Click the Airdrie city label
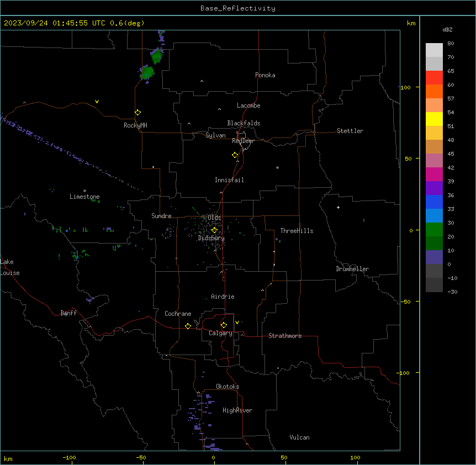This screenshot has height=465, width=476. point(223,297)
